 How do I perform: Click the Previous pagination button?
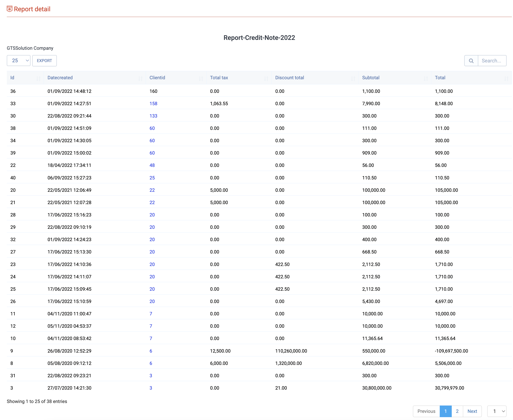426,411
